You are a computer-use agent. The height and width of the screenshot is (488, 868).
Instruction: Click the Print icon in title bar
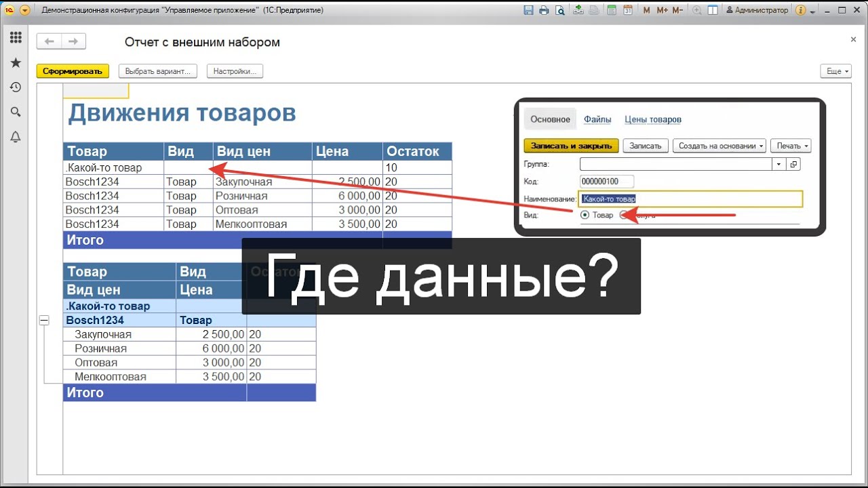coord(544,10)
